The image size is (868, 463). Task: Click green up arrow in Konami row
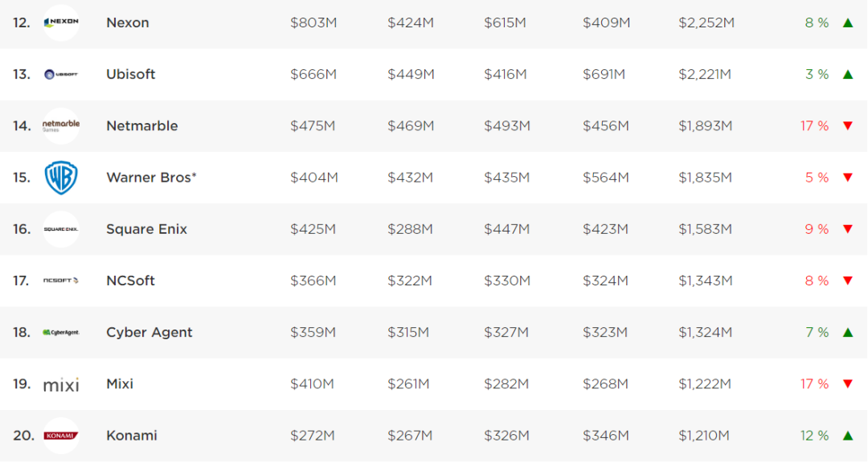click(x=848, y=436)
